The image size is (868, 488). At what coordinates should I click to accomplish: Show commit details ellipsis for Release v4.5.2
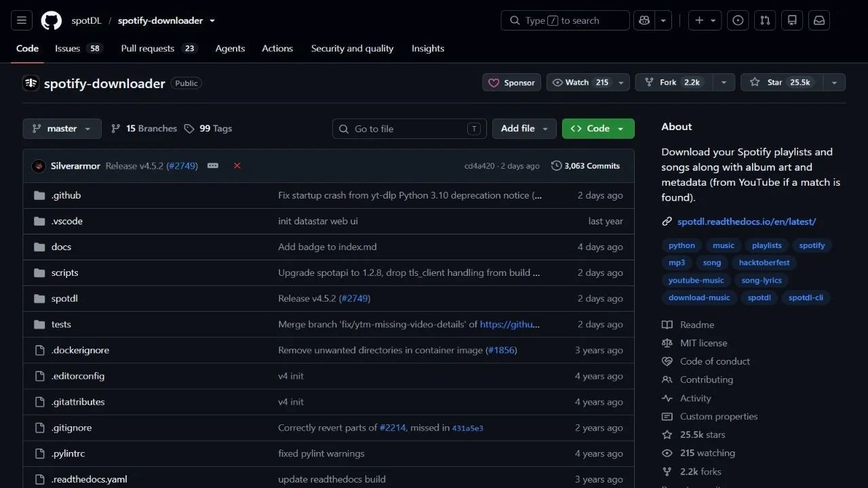coord(213,166)
